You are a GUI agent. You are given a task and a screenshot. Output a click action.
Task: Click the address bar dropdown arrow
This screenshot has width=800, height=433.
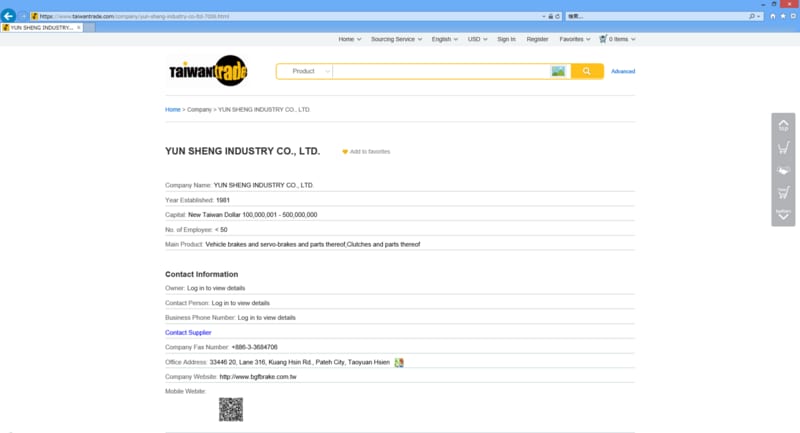[x=543, y=16]
